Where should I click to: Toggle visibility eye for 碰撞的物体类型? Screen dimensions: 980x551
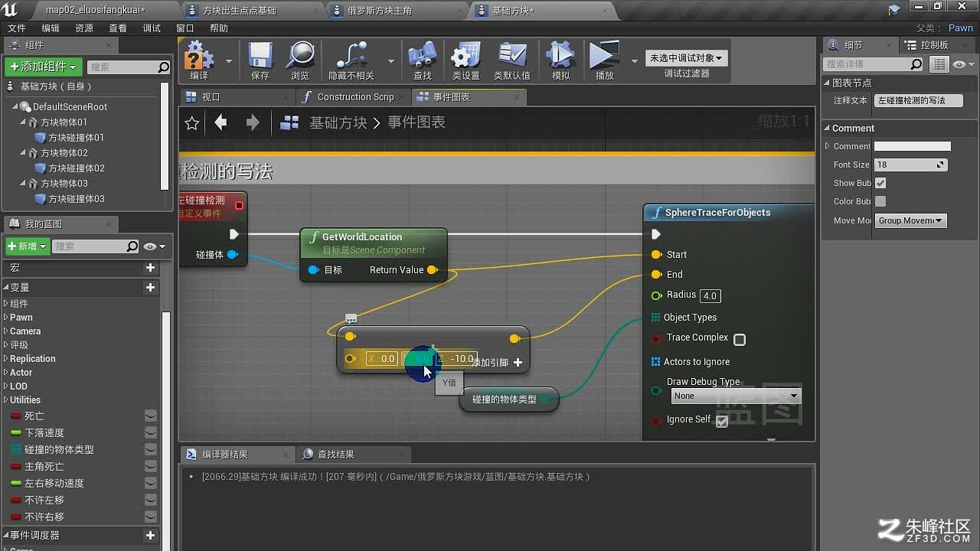(151, 449)
